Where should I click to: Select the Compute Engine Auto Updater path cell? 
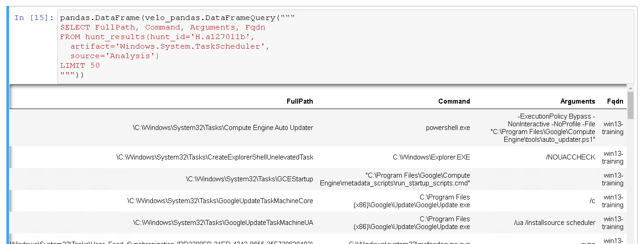223,128
